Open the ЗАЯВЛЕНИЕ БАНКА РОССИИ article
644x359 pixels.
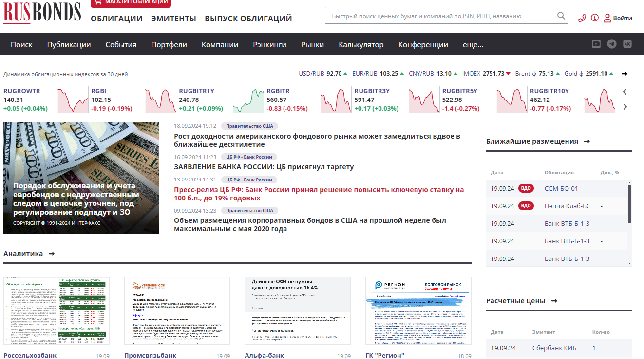(264, 167)
